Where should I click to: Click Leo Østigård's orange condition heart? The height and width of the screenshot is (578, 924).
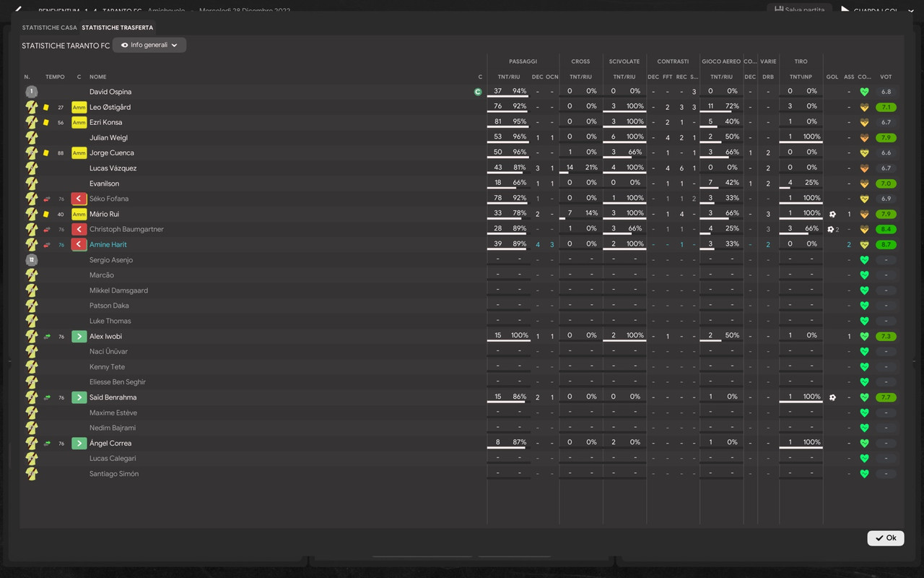[x=864, y=107]
